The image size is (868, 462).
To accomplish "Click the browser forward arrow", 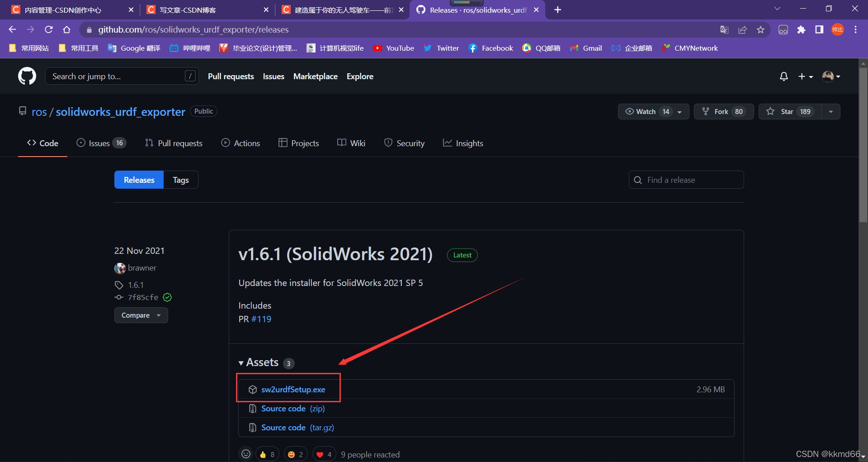I will coord(30,29).
